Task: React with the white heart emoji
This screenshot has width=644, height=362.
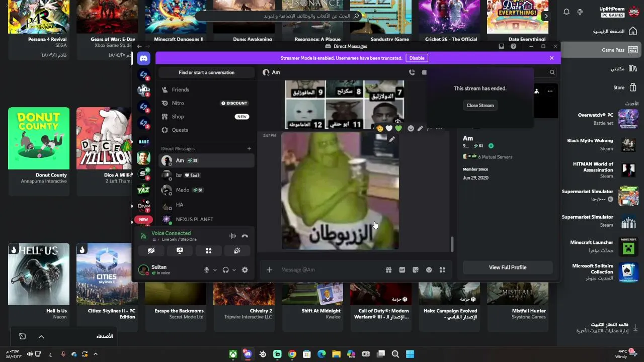Action: pyautogui.click(x=389, y=129)
